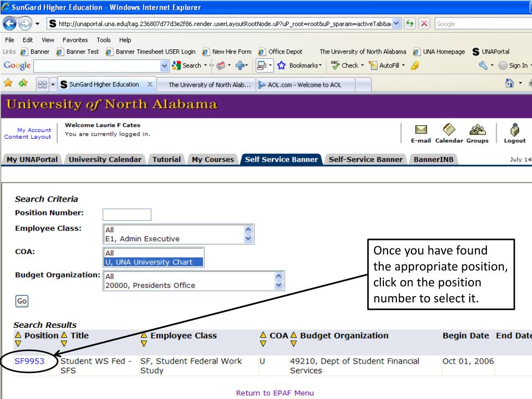Click the My Account link
This screenshot has height=399, width=532.
(34, 130)
